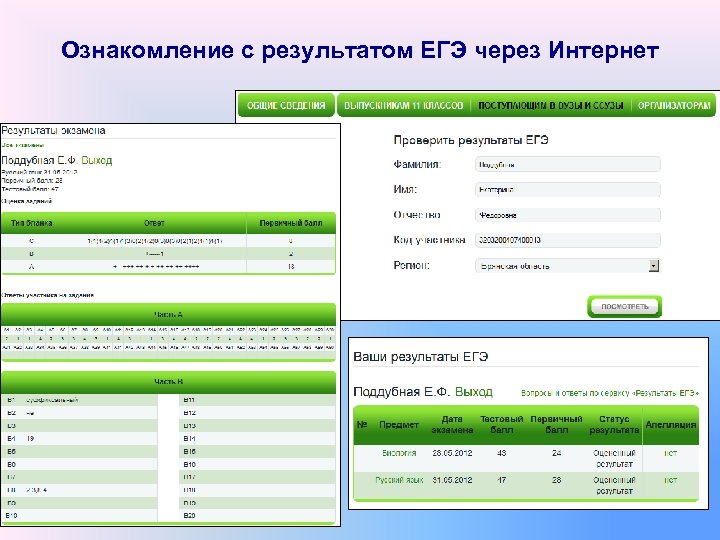Click the Предмет column header
Image resolution: width=720 pixels, height=540 pixels.
pyautogui.click(x=399, y=425)
